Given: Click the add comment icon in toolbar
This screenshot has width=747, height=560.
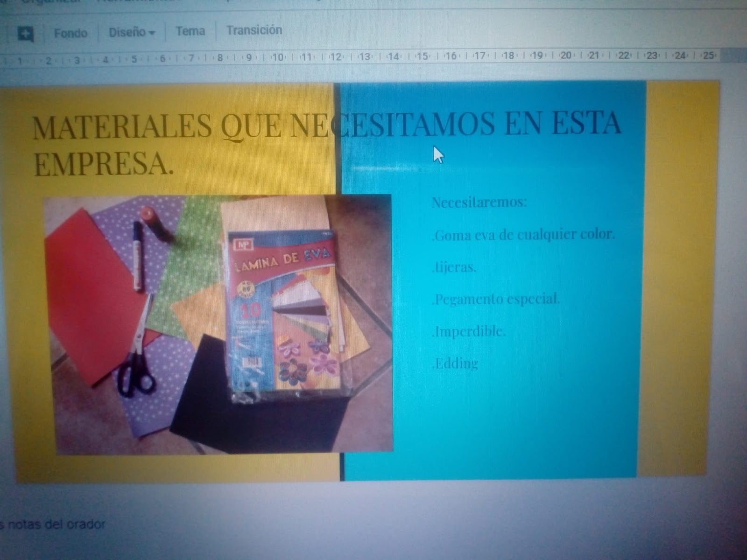Looking at the screenshot, I should [25, 34].
